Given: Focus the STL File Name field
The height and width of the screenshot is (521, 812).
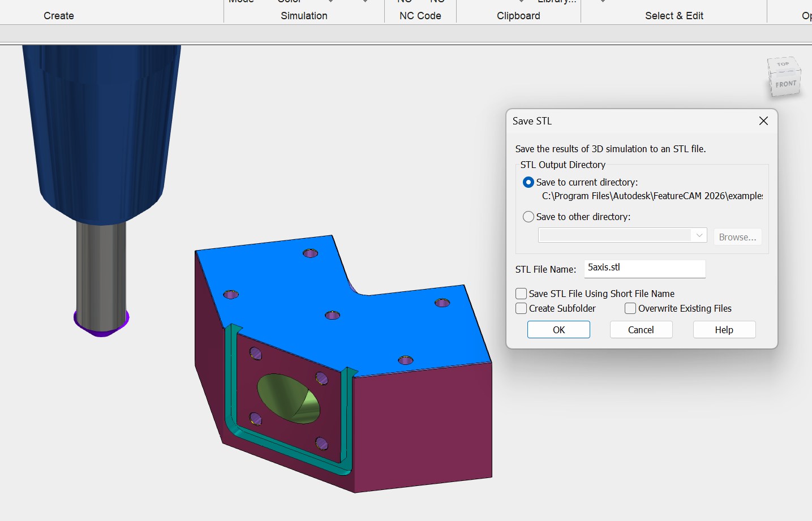Looking at the screenshot, I should tap(645, 268).
